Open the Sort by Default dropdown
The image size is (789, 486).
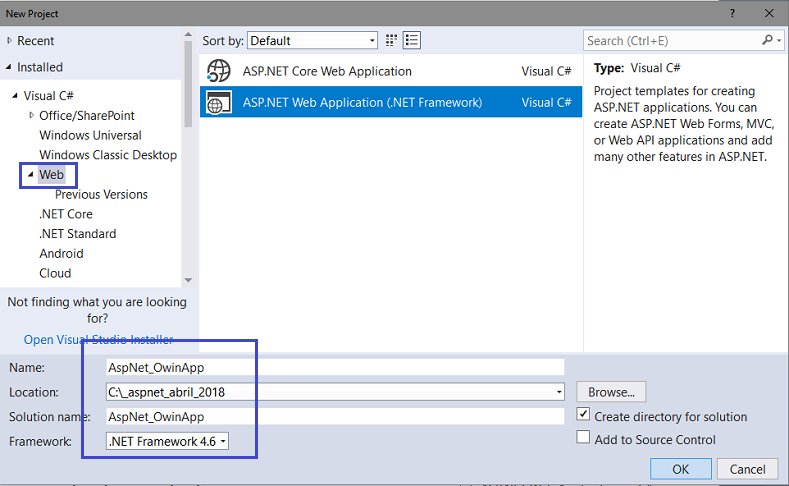click(312, 40)
